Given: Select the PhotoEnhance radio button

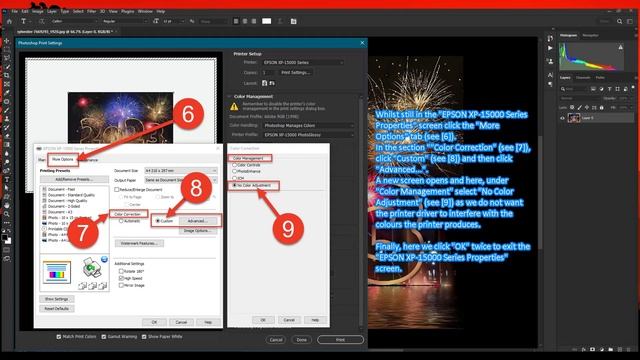Looking at the screenshot, I should tap(235, 171).
